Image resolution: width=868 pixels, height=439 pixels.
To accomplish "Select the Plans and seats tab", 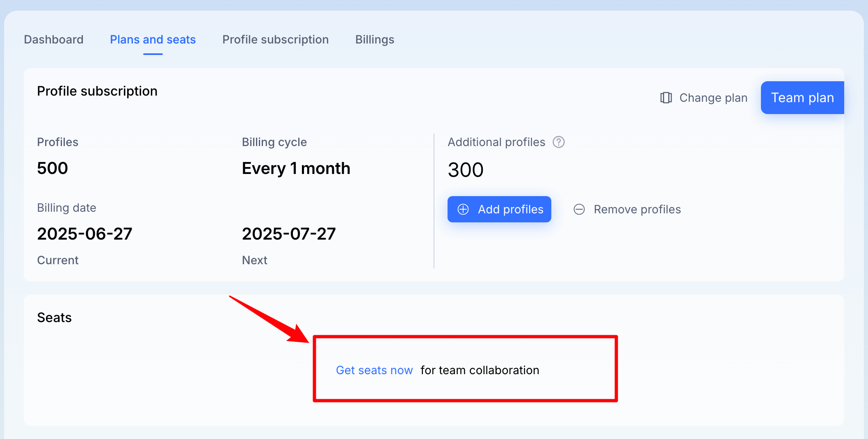I will [153, 39].
